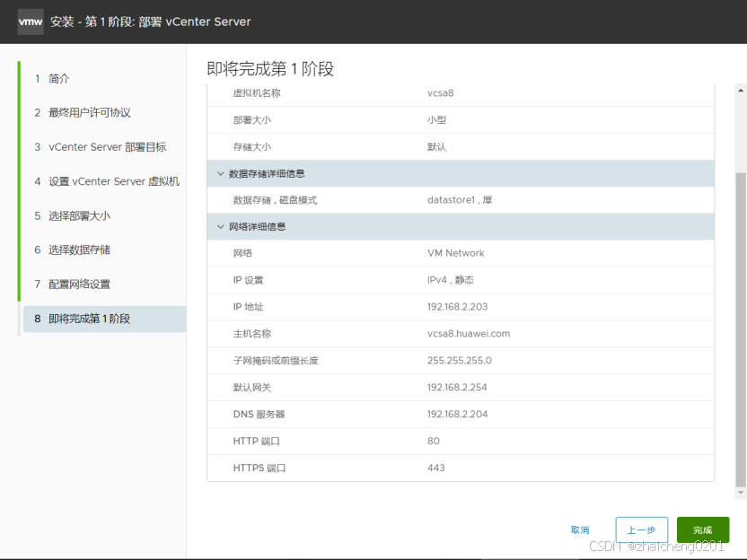Click the IP address 192.168.2.203
747x560 pixels.
pyautogui.click(x=457, y=307)
